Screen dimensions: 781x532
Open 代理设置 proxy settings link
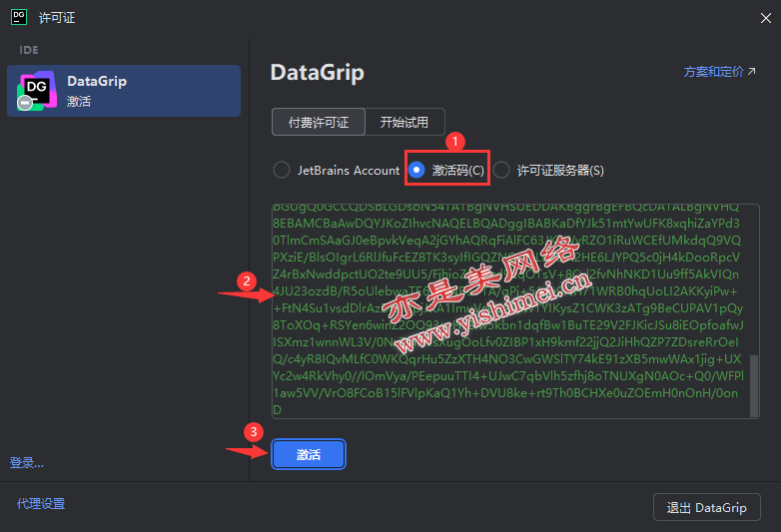pos(41,504)
